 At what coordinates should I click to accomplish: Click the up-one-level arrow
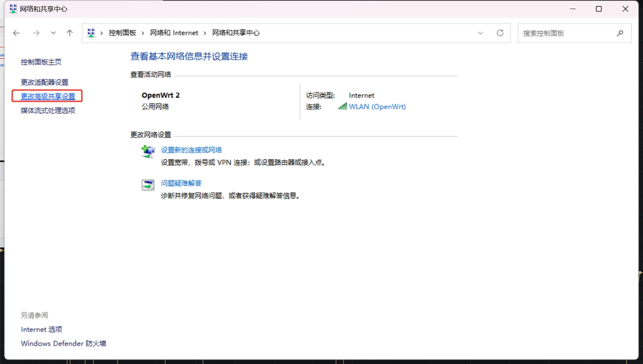(x=70, y=33)
